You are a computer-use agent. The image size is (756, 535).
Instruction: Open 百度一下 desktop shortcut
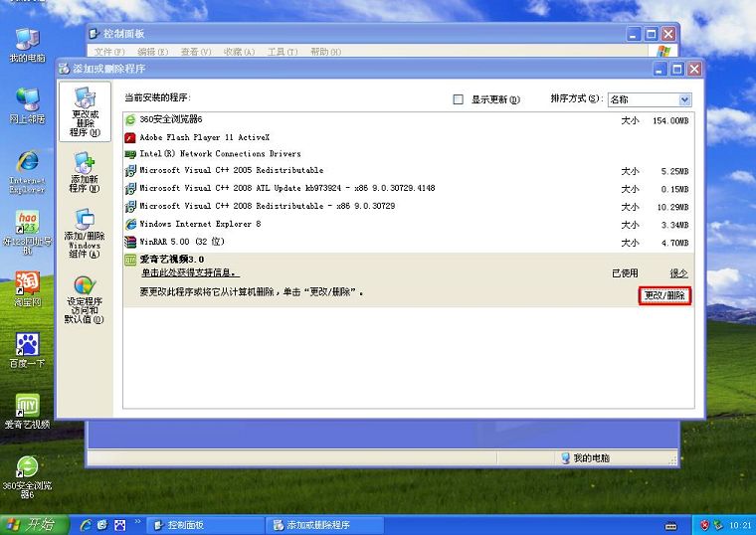click(27, 350)
